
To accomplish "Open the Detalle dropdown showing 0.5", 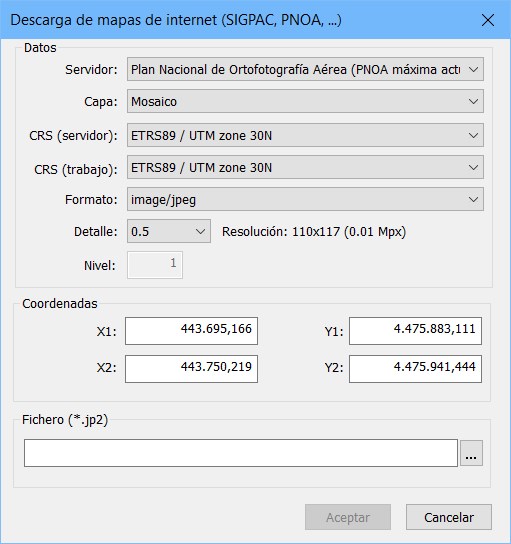I will [x=169, y=231].
